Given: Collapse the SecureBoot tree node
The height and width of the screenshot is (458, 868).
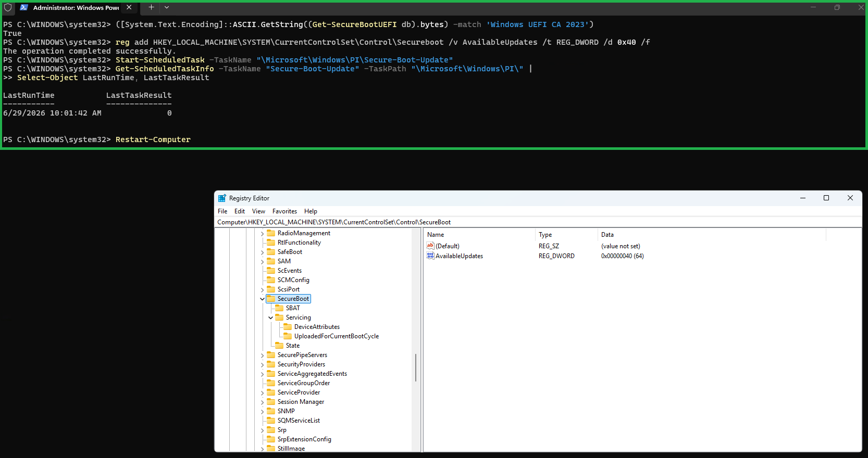Looking at the screenshot, I should 262,299.
